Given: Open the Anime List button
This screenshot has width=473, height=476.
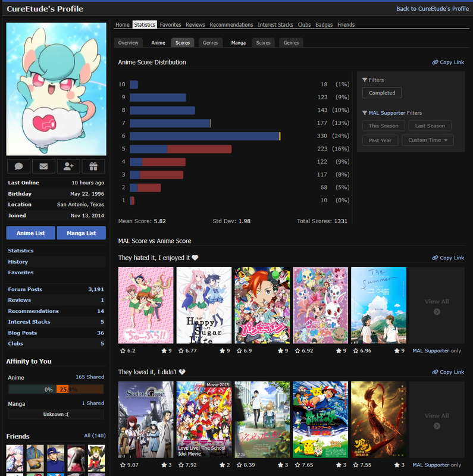Looking at the screenshot, I should [31, 233].
